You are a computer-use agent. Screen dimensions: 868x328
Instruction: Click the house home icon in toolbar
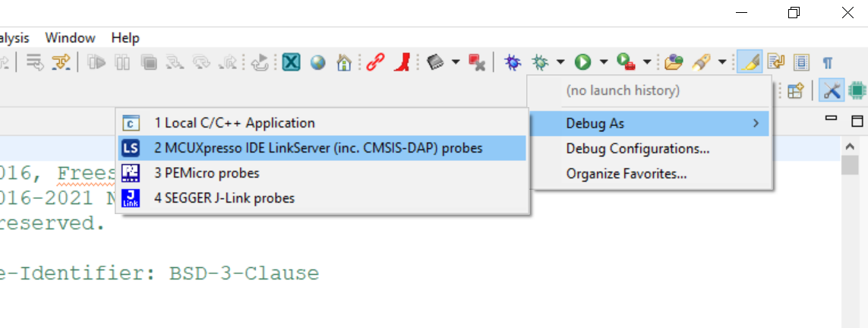[x=344, y=62]
